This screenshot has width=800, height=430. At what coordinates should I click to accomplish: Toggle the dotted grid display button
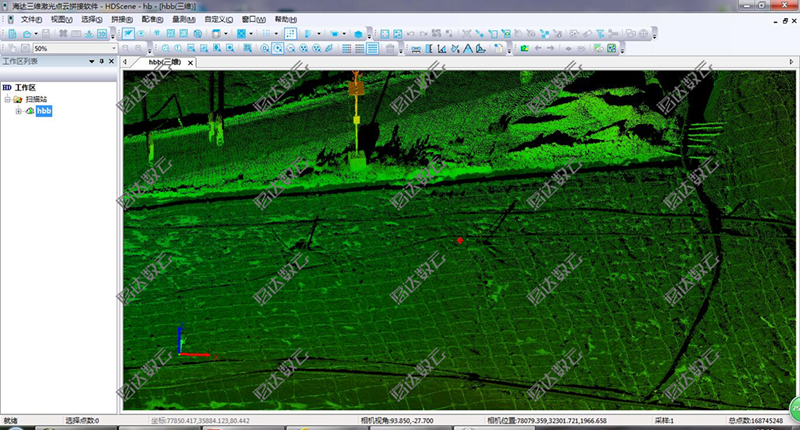(291, 34)
